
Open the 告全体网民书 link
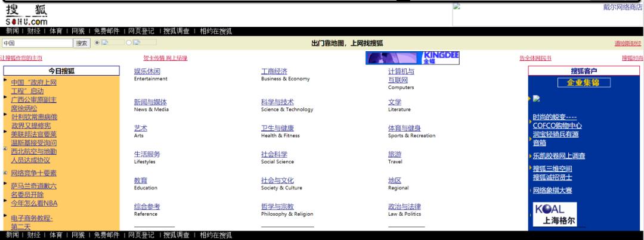click(x=535, y=58)
